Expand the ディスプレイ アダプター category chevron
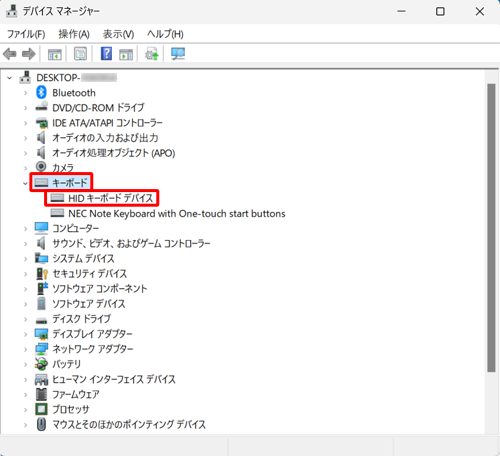The image size is (500, 456). (25, 334)
